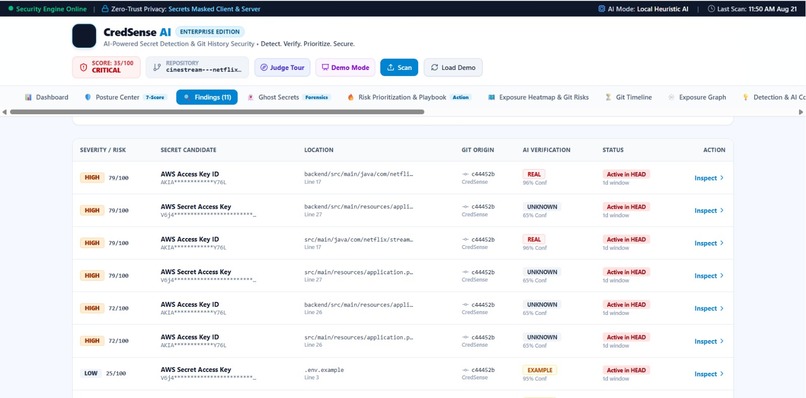The width and height of the screenshot is (806, 398).
Task: Inspect the 72/100 backend/src/main/resources line 26 finding
Action: [x=709, y=309]
